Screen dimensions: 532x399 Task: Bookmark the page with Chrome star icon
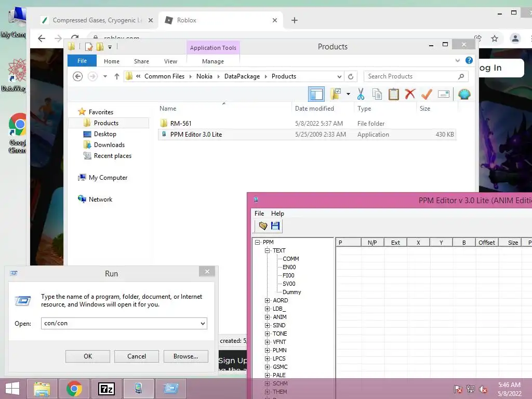pos(495,38)
